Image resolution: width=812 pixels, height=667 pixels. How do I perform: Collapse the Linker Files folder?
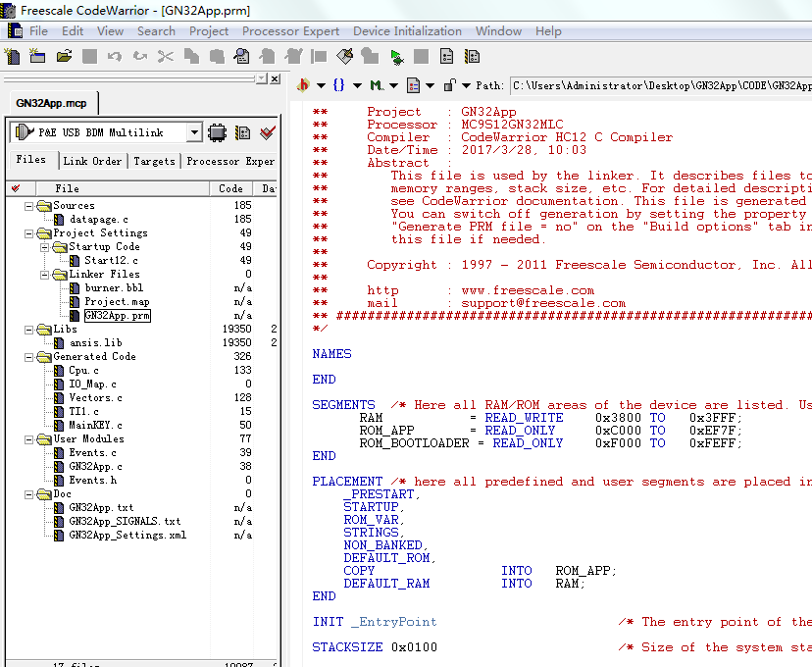point(44,275)
